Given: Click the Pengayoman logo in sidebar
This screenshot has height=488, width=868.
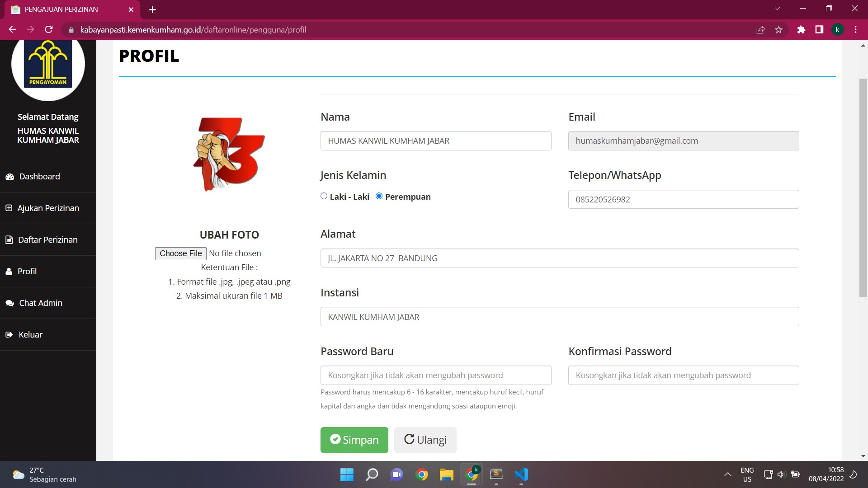Looking at the screenshot, I should [x=48, y=65].
